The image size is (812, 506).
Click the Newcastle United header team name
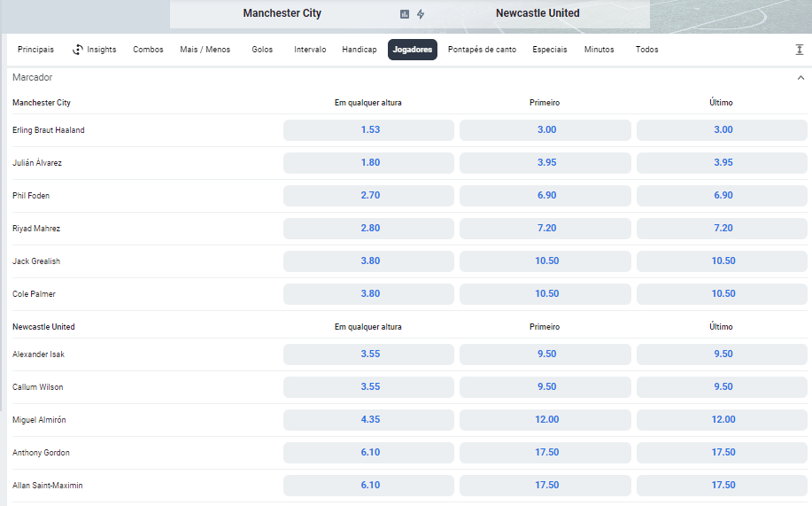coord(537,13)
